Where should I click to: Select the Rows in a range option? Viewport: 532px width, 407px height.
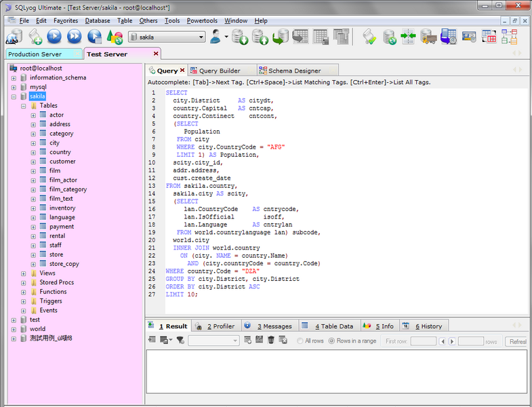[331, 341]
